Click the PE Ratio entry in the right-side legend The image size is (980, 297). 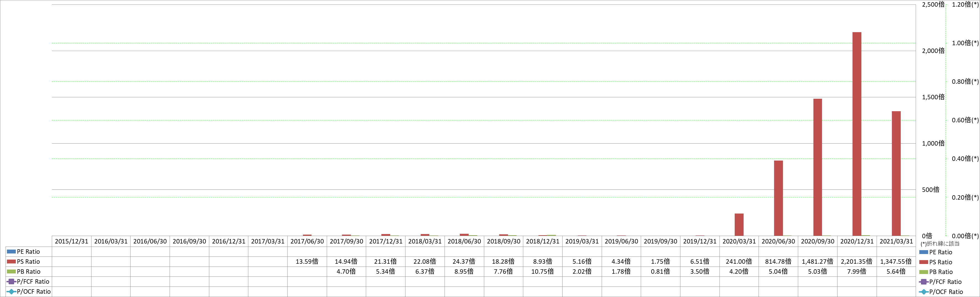pos(935,252)
